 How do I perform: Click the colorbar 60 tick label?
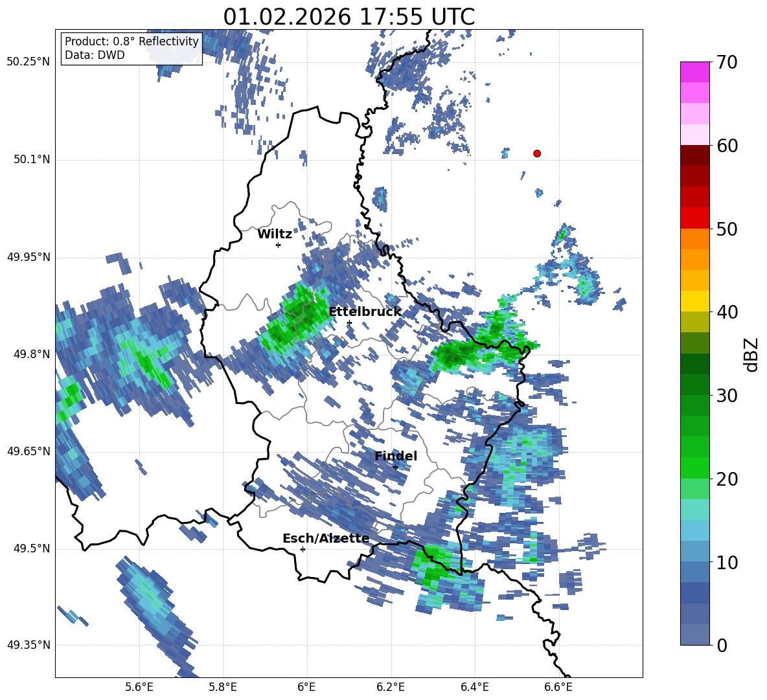(x=727, y=146)
